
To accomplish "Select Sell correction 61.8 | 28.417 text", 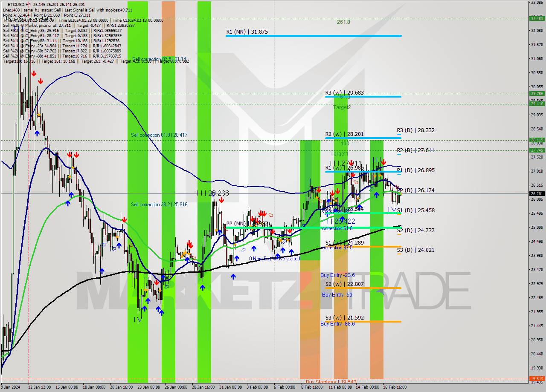I will tap(159, 135).
